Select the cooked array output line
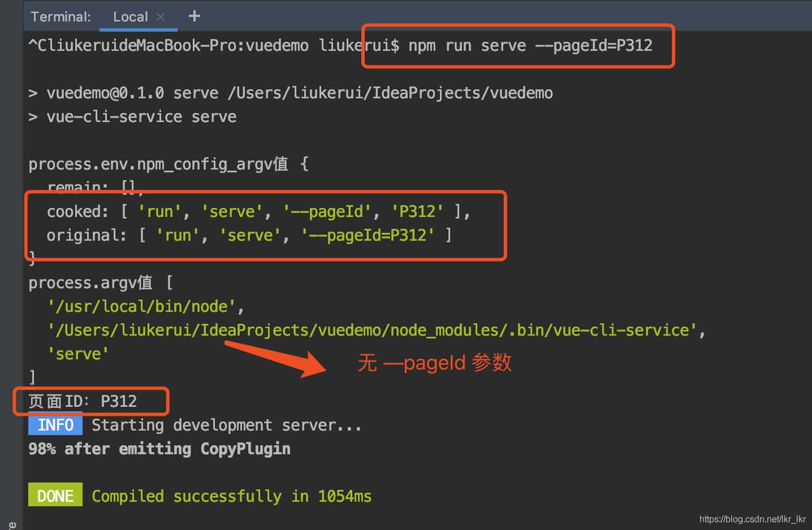This screenshot has width=812, height=530. [258, 212]
